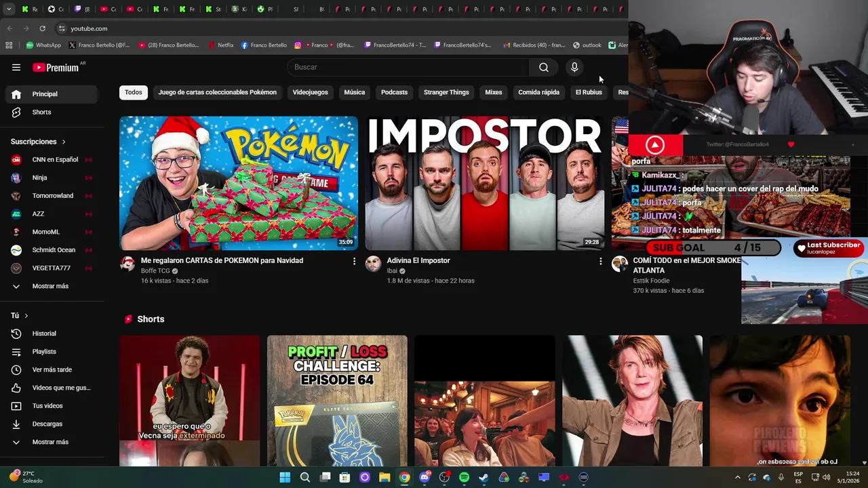Open Shorts in the sidebar
Image resolution: width=868 pixels, height=488 pixels.
pos(53,112)
